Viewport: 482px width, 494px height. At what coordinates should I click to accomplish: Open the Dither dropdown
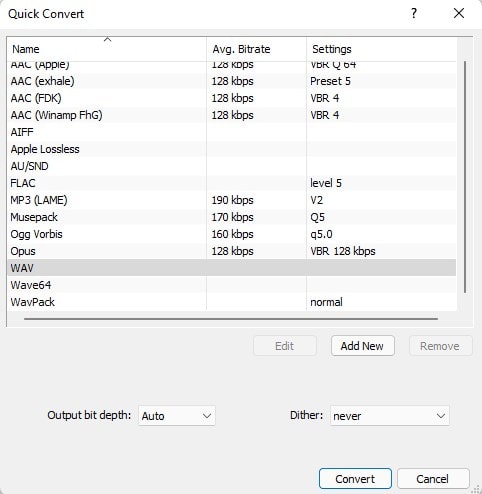tap(390, 416)
